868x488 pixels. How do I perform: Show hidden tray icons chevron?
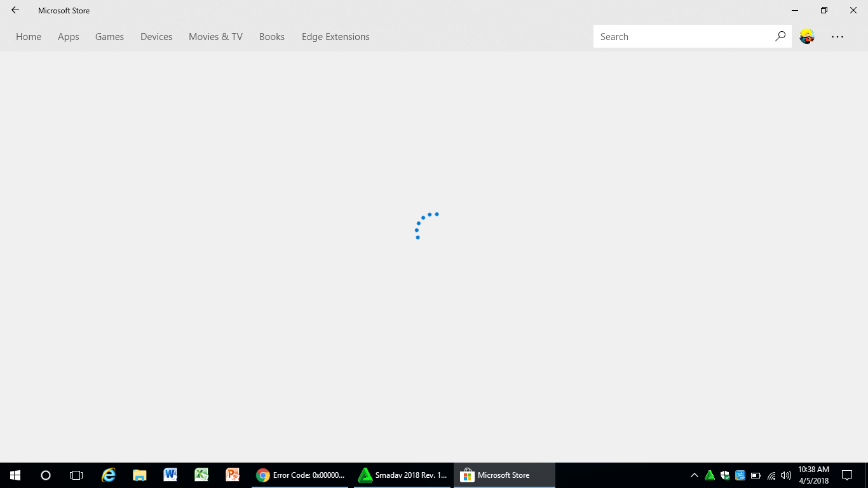click(695, 475)
